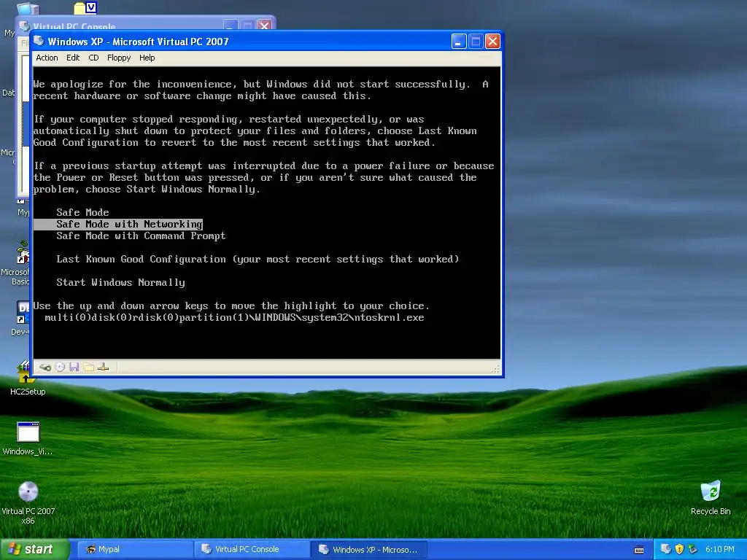Select the Virtual PC 2007 x86 disc icon

pos(28,502)
